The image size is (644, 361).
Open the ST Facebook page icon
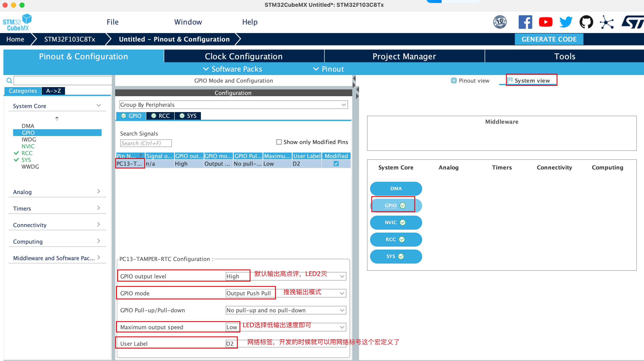coord(525,22)
